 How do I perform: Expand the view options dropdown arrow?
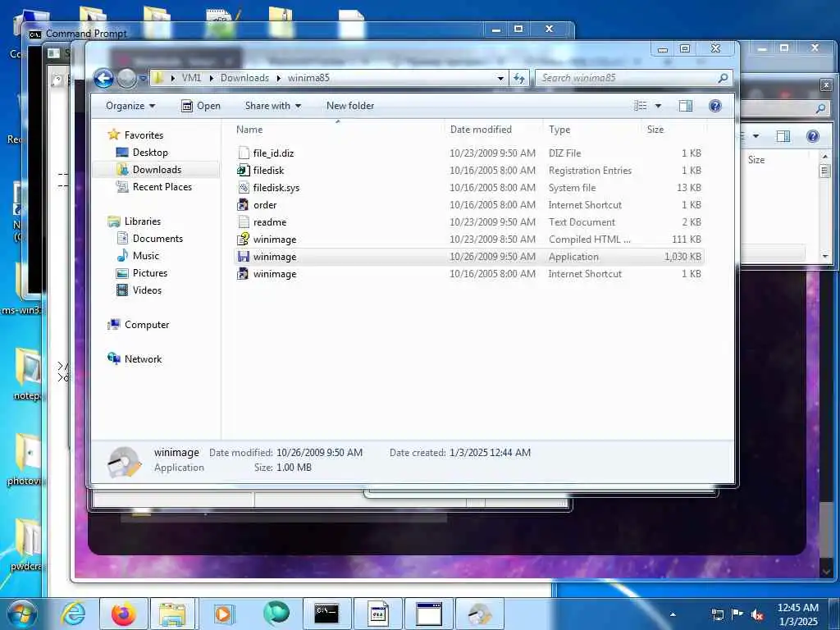pos(659,106)
